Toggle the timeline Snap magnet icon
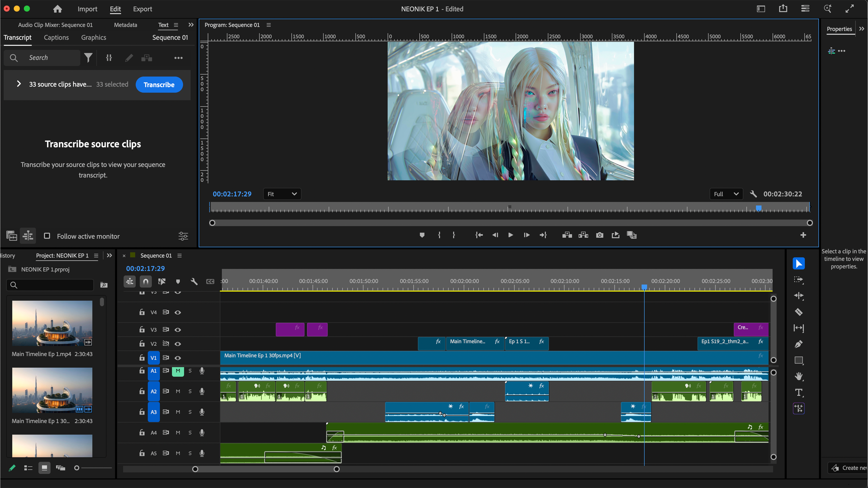Image resolution: width=868 pixels, height=488 pixels. pyautogui.click(x=146, y=281)
